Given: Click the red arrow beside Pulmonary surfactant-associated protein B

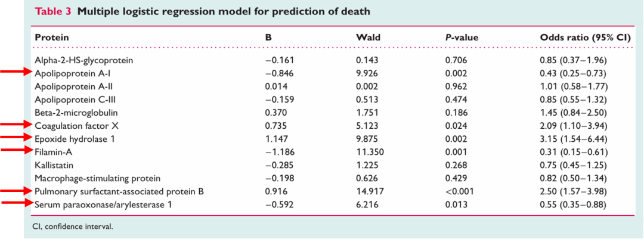Looking at the screenshot, I should pos(16,190).
